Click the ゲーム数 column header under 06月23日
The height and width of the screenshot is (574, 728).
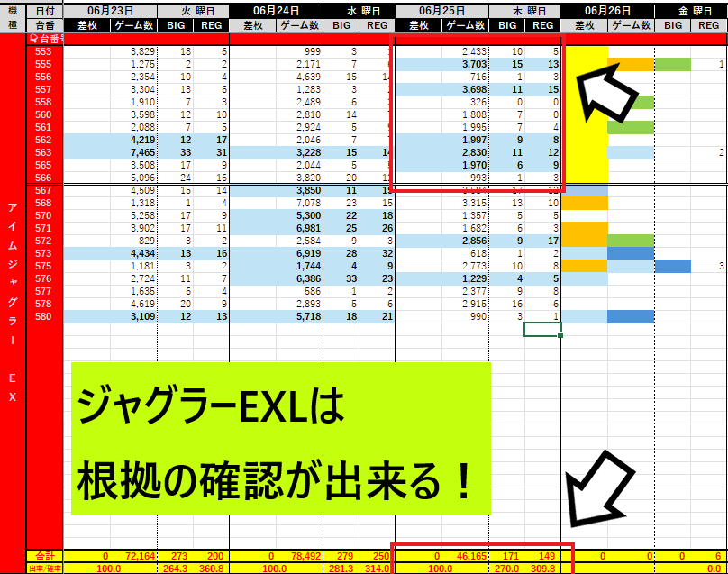(133, 25)
